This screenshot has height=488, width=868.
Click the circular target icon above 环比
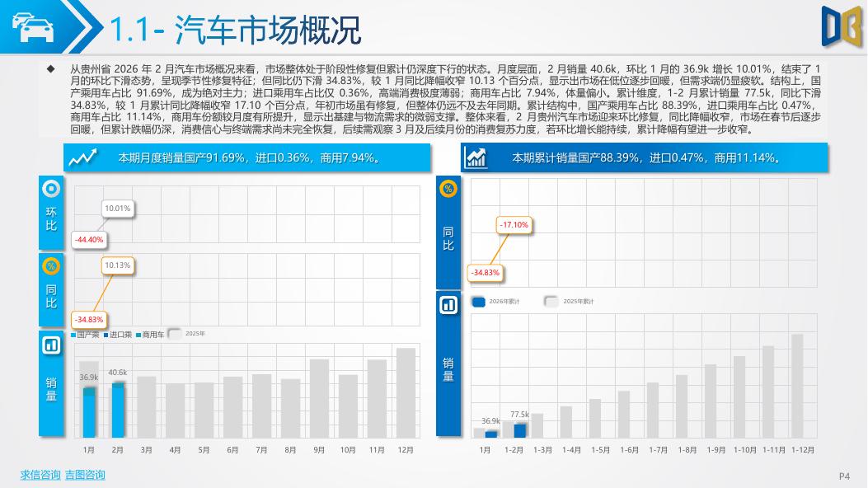(51, 189)
